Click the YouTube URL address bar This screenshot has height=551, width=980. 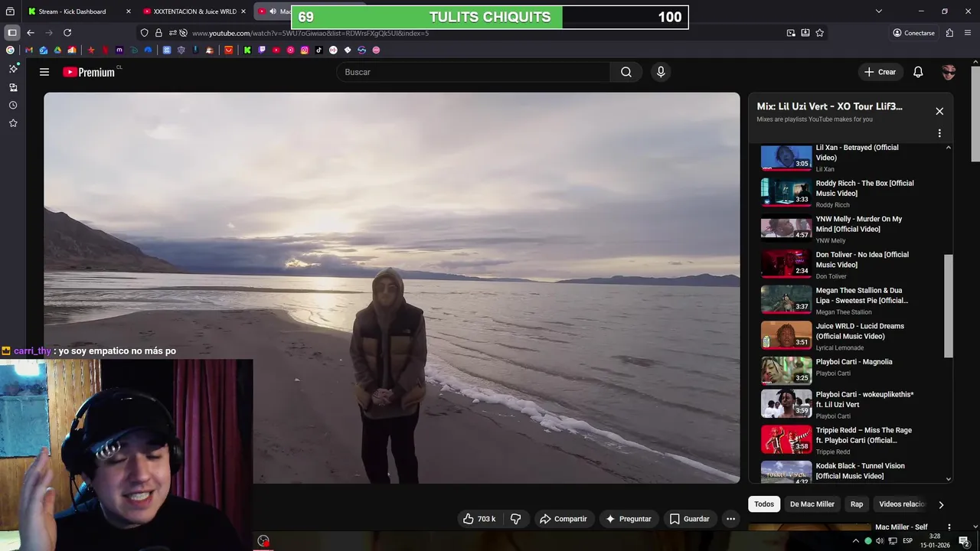coord(482,33)
